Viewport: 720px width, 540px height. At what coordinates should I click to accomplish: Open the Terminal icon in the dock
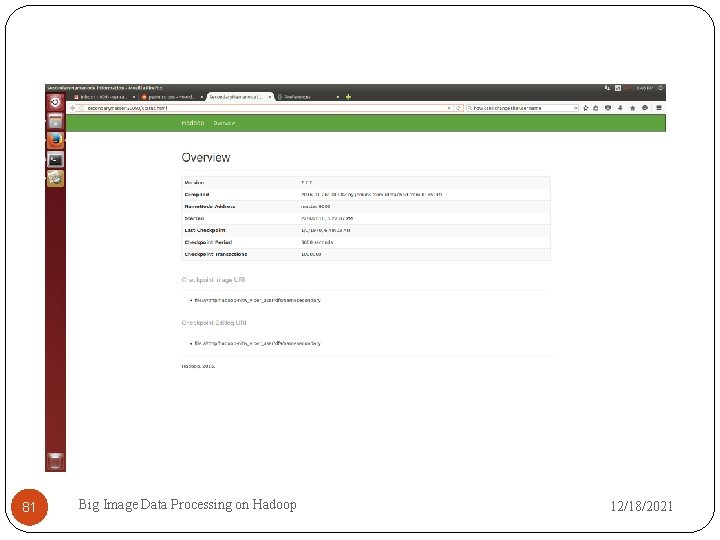click(x=55, y=160)
